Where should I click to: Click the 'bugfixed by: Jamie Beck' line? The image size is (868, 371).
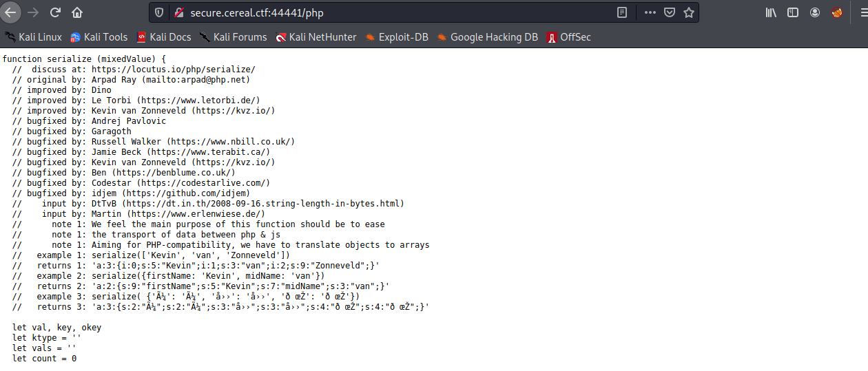click(x=141, y=152)
